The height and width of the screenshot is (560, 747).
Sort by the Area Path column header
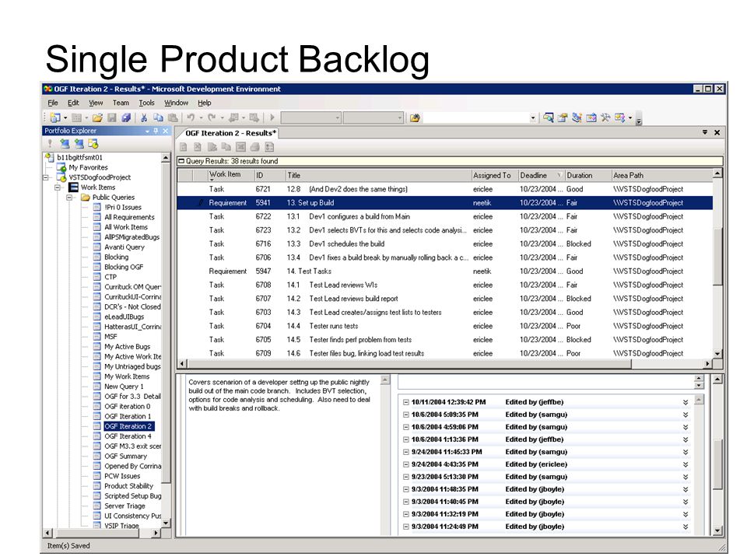click(x=661, y=175)
